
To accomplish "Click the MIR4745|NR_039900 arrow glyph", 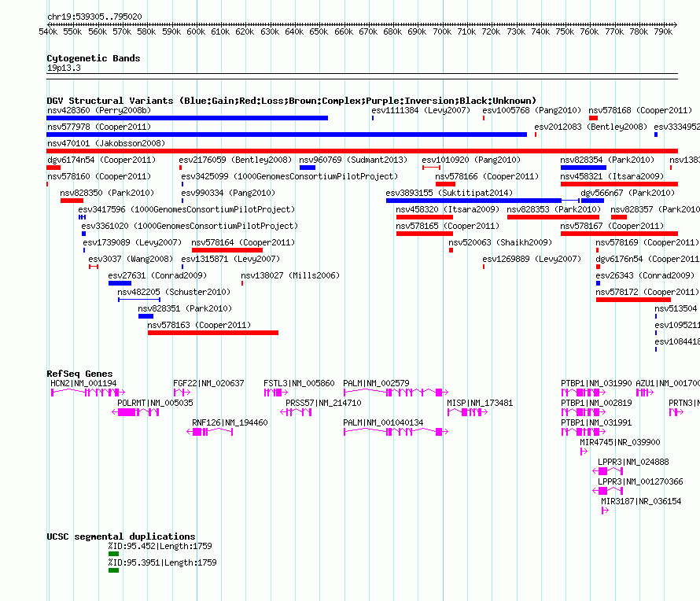I will coord(584,452).
